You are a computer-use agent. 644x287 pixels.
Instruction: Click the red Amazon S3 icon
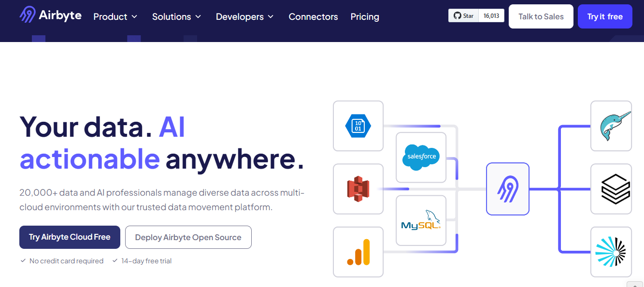(358, 189)
